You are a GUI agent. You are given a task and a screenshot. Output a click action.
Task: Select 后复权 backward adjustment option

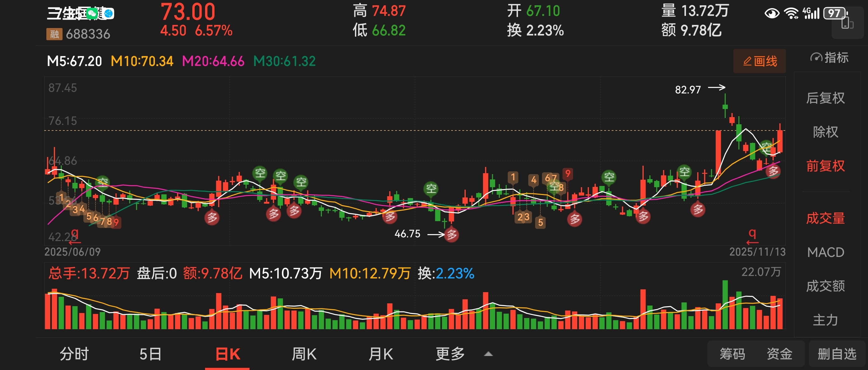point(825,98)
